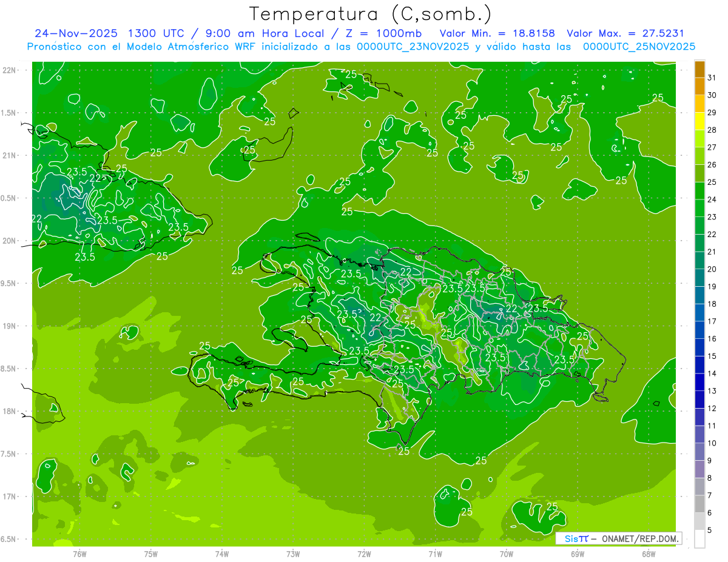This screenshot has width=728, height=562.
Task: Click the '20N' latitude axis label
Action: coord(9,241)
